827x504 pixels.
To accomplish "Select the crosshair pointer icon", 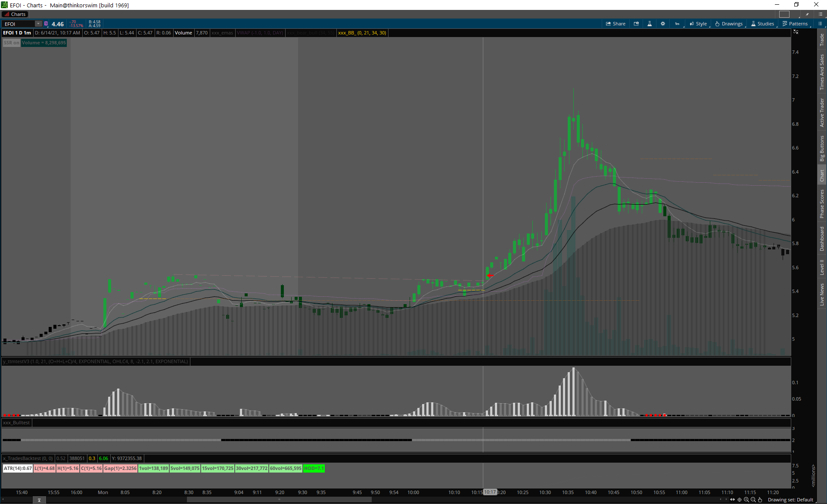I will 740,500.
